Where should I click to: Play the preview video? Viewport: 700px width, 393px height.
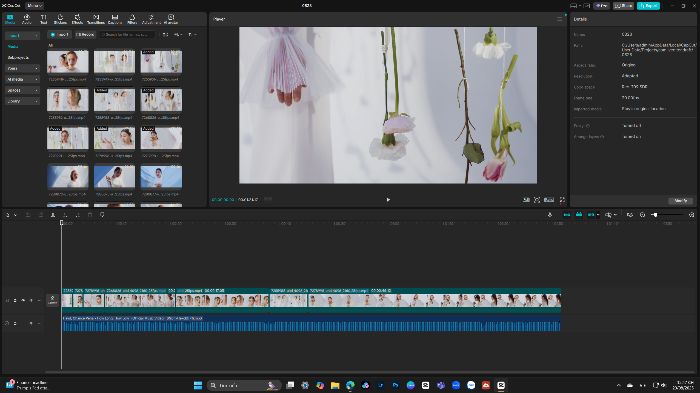[388, 200]
